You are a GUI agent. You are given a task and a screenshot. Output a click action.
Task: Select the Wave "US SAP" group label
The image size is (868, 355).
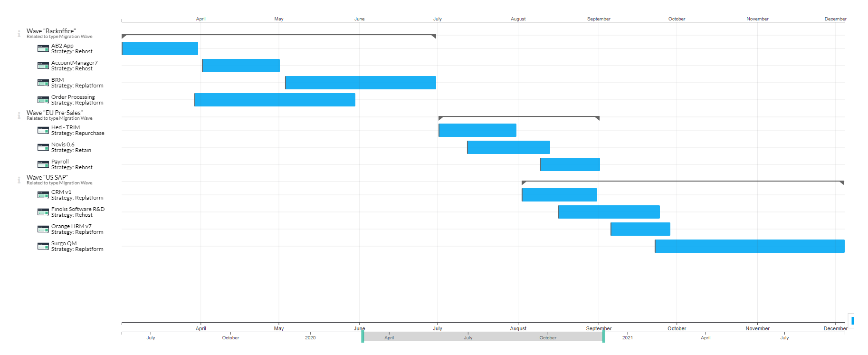click(x=47, y=178)
